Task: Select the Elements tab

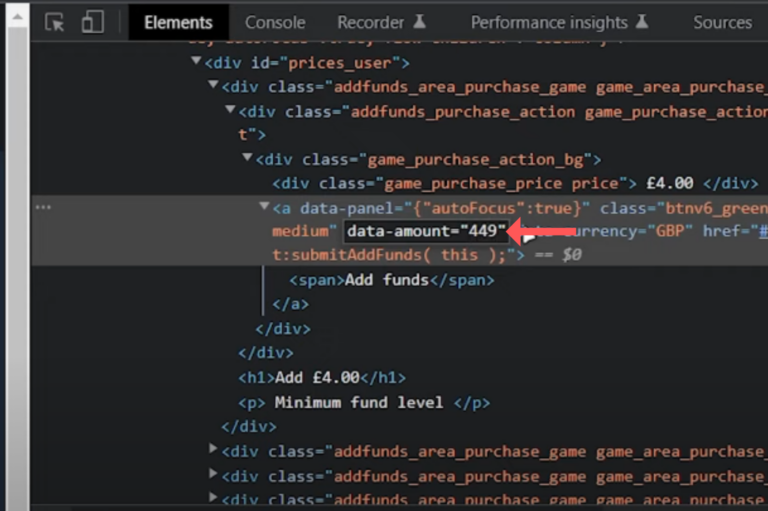Action: click(178, 22)
